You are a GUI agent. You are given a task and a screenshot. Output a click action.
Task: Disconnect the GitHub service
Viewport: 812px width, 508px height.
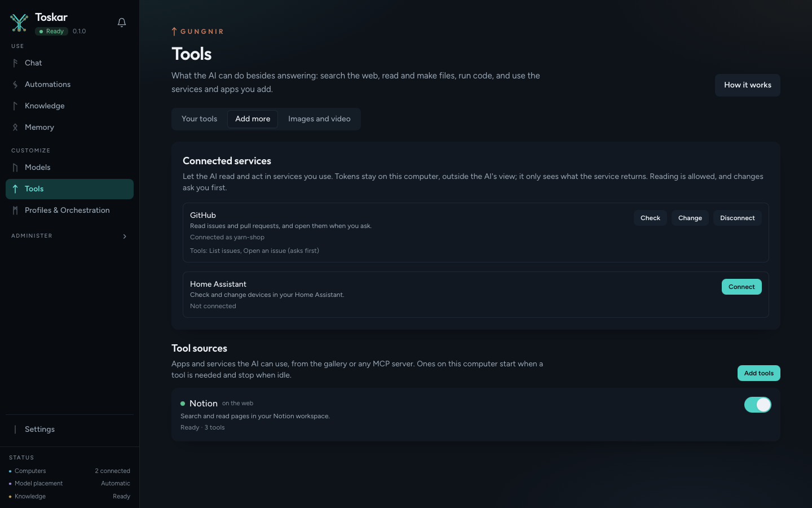pos(737,218)
